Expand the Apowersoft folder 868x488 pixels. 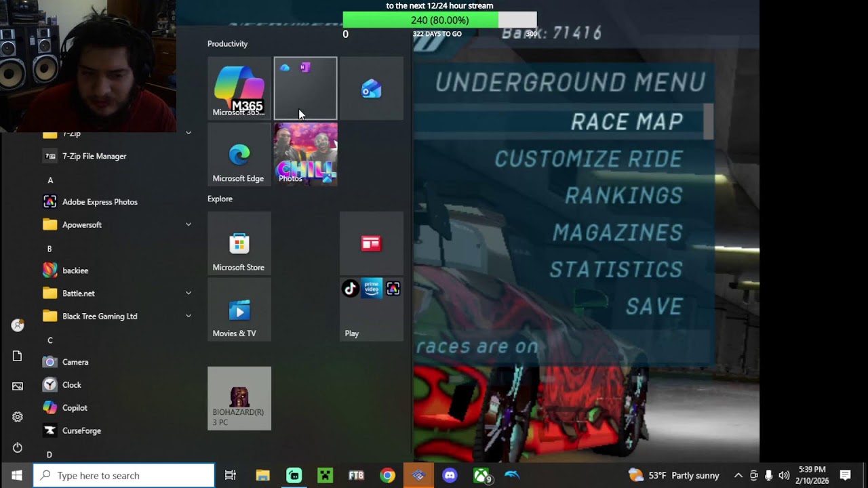[x=189, y=224]
